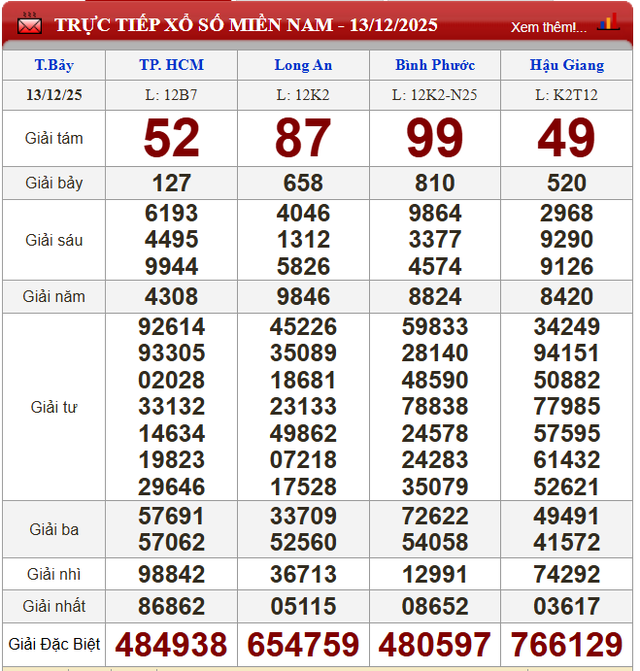This screenshot has height=671, width=640.
Task: Click Long An special prize 654759
Action: pyautogui.click(x=303, y=644)
